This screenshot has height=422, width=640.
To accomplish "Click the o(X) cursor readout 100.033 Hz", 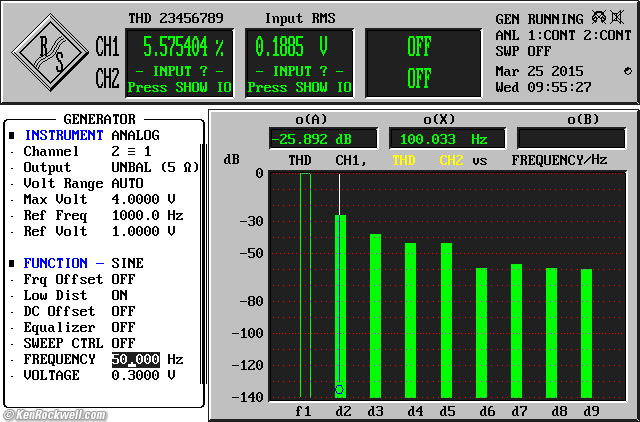I will 443,139.
